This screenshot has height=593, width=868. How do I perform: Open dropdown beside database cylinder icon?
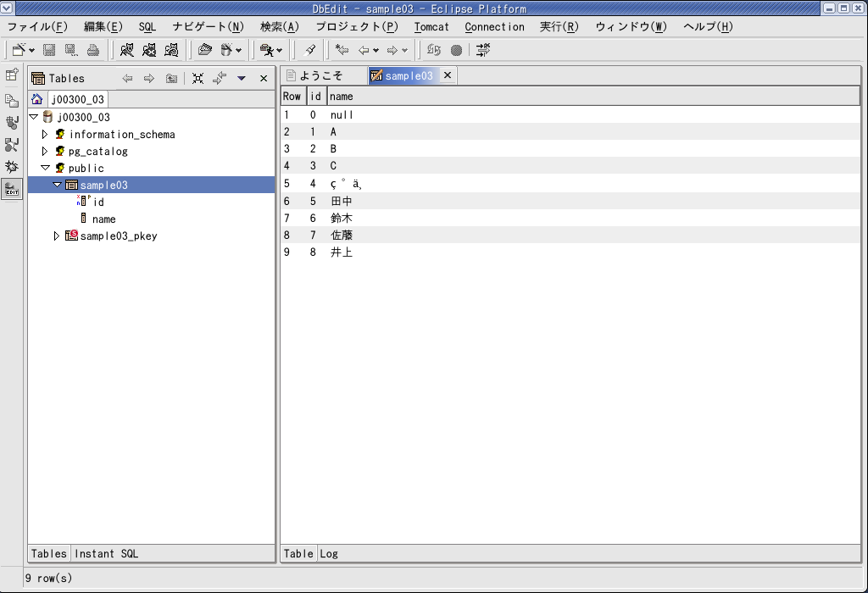coord(238,51)
